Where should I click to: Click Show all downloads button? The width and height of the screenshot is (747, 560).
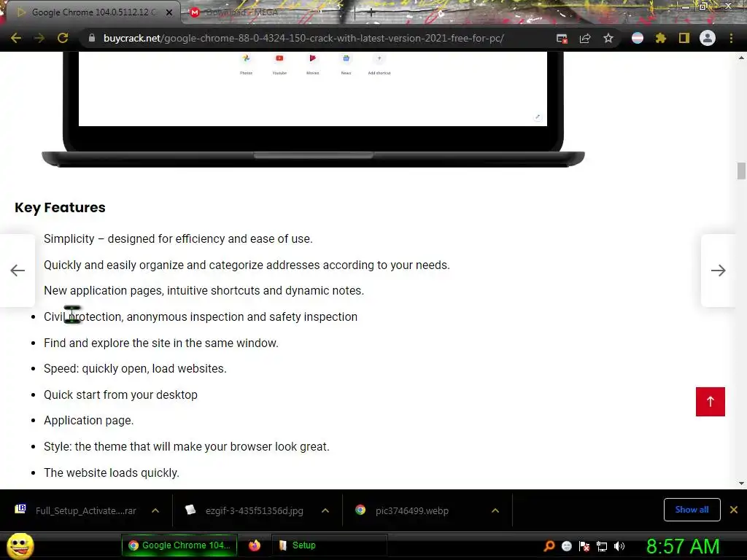click(692, 510)
